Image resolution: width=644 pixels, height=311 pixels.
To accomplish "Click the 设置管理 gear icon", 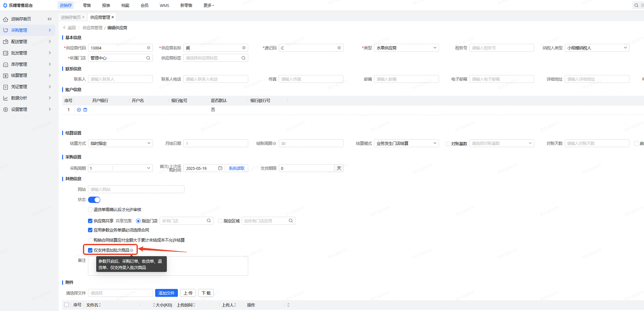I will (5, 109).
